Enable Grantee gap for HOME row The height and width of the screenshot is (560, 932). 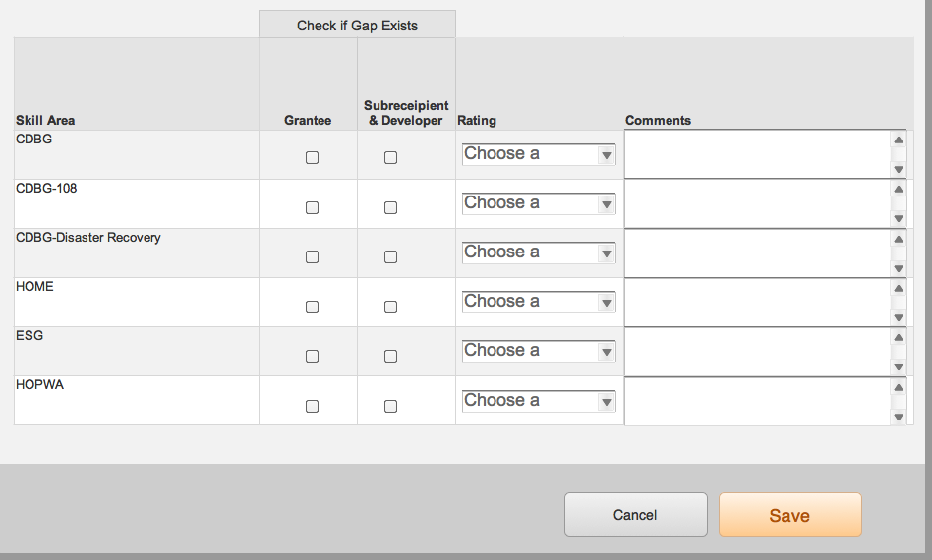(312, 307)
